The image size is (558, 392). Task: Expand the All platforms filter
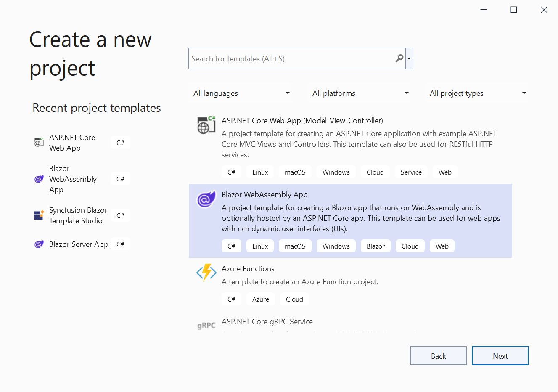point(360,93)
